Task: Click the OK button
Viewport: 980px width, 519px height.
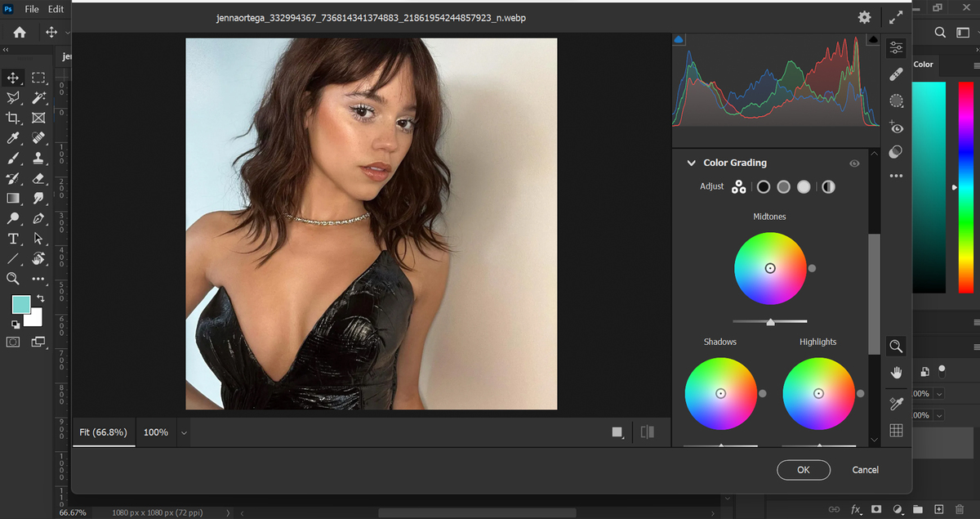Action: [x=803, y=470]
